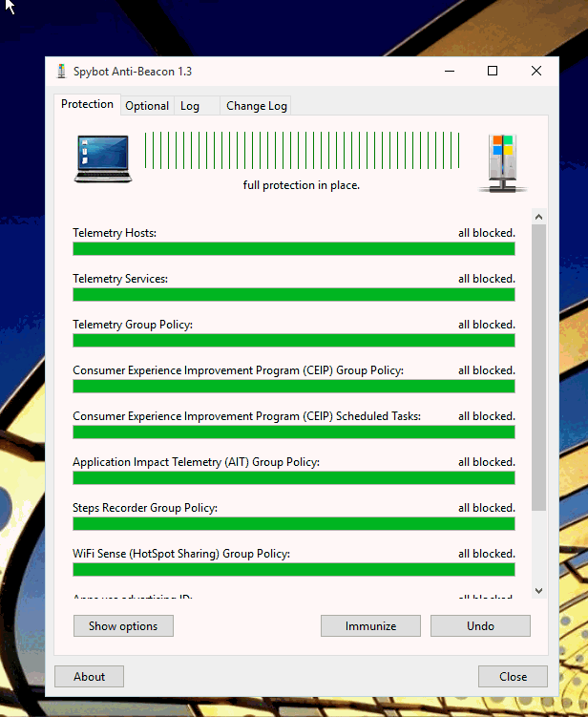Click the Steps Recorder Group Policy bar
The width and height of the screenshot is (588, 717).
(293, 524)
